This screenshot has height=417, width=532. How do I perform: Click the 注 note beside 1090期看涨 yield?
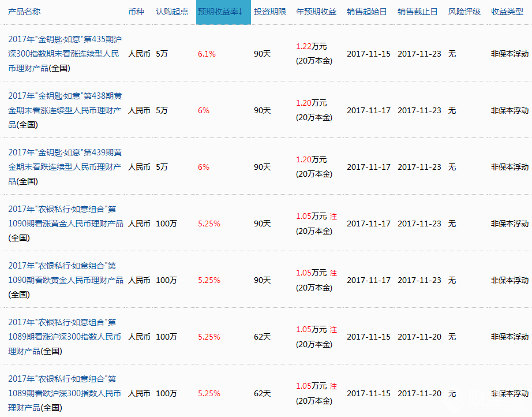[333, 216]
